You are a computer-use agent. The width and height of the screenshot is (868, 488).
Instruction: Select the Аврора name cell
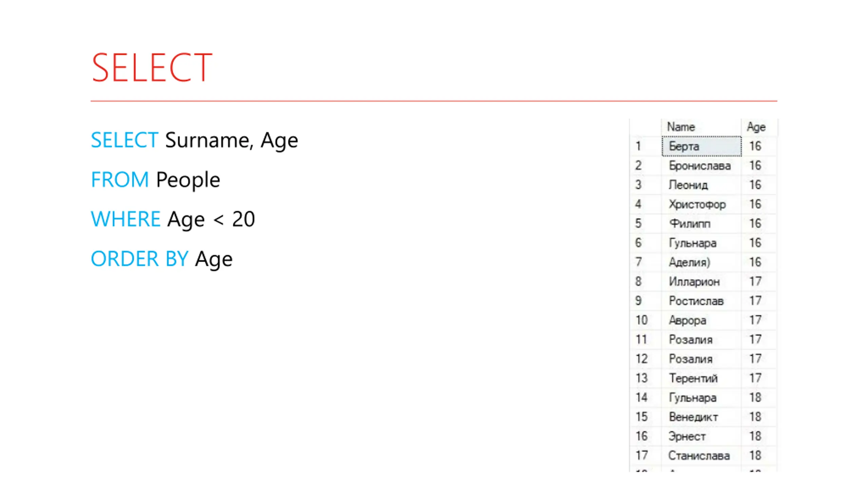(701, 320)
